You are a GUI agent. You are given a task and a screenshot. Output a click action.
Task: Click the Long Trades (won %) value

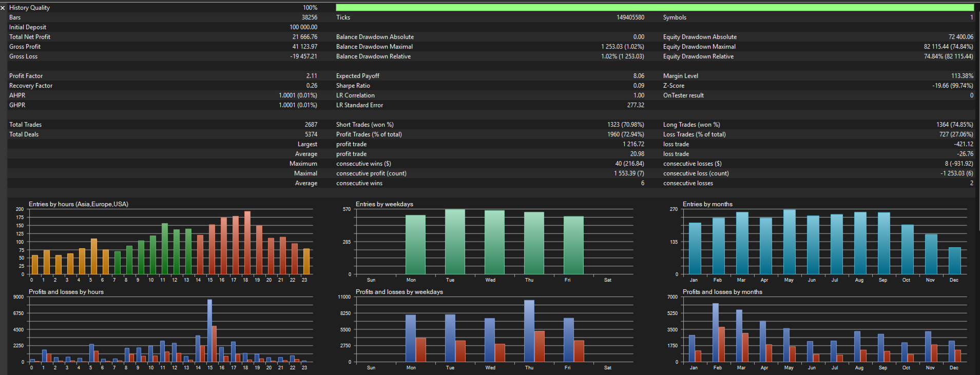pyautogui.click(x=954, y=125)
